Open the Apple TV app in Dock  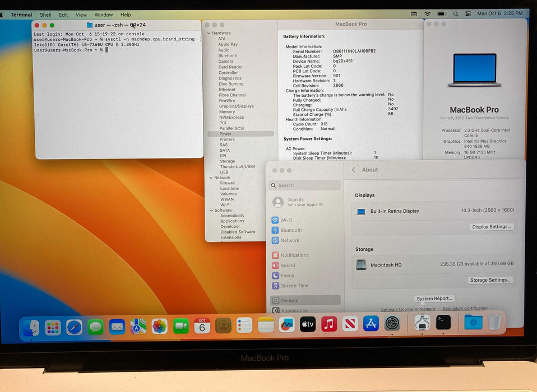(308, 324)
